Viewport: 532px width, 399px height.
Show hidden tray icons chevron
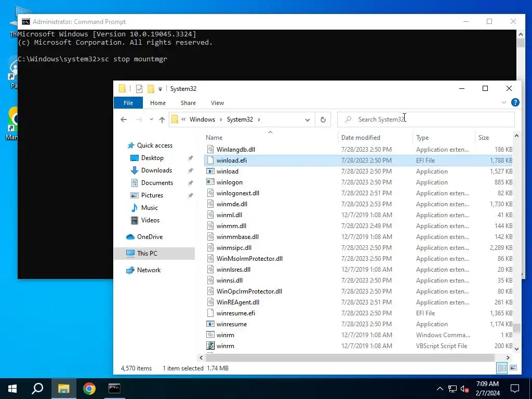click(440, 389)
